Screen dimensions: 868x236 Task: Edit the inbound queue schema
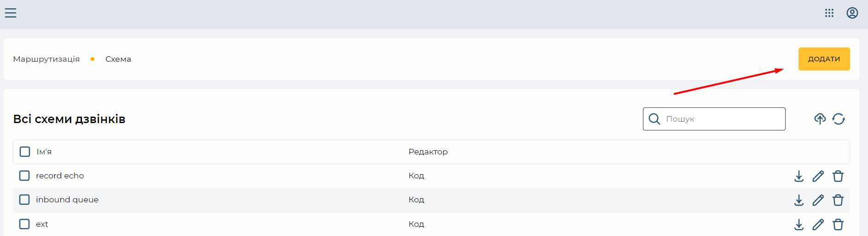[x=818, y=200]
